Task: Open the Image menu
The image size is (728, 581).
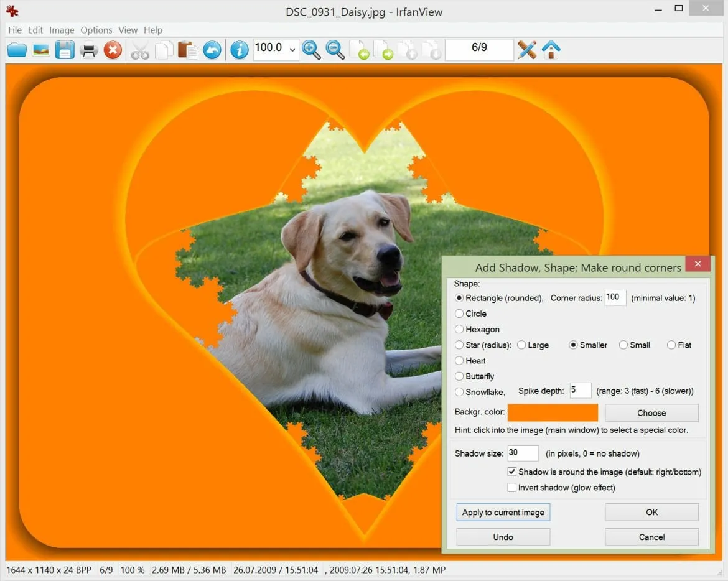Action: pos(62,30)
